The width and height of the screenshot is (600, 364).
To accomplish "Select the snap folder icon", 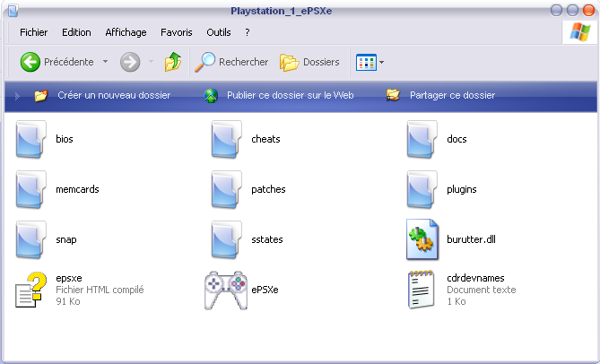I will [31, 239].
